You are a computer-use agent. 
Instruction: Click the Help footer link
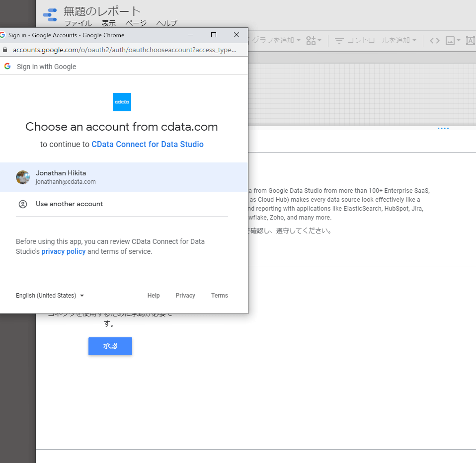[154, 296]
